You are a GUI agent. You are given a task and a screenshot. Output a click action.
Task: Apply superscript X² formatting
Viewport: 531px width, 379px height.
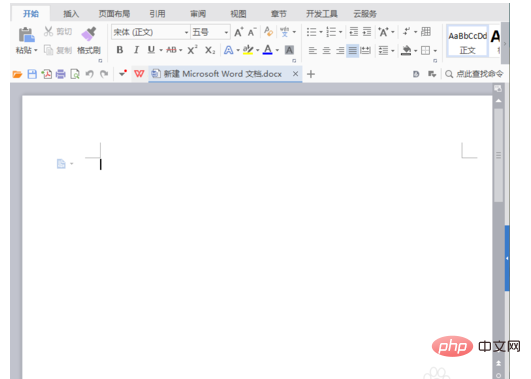click(x=192, y=50)
